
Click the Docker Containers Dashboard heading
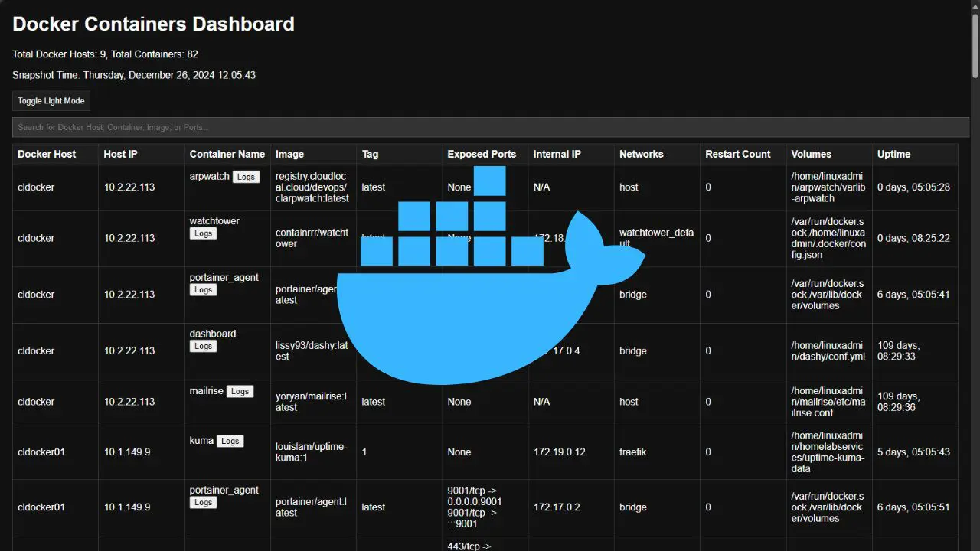(x=153, y=24)
